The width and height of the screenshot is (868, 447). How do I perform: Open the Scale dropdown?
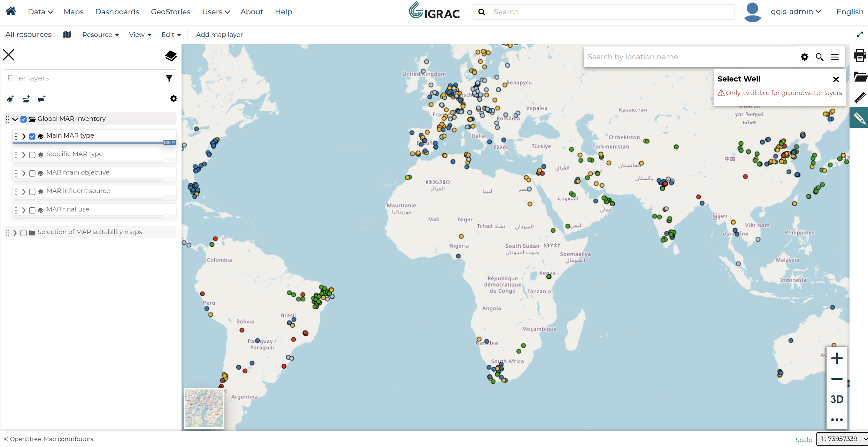click(842, 439)
